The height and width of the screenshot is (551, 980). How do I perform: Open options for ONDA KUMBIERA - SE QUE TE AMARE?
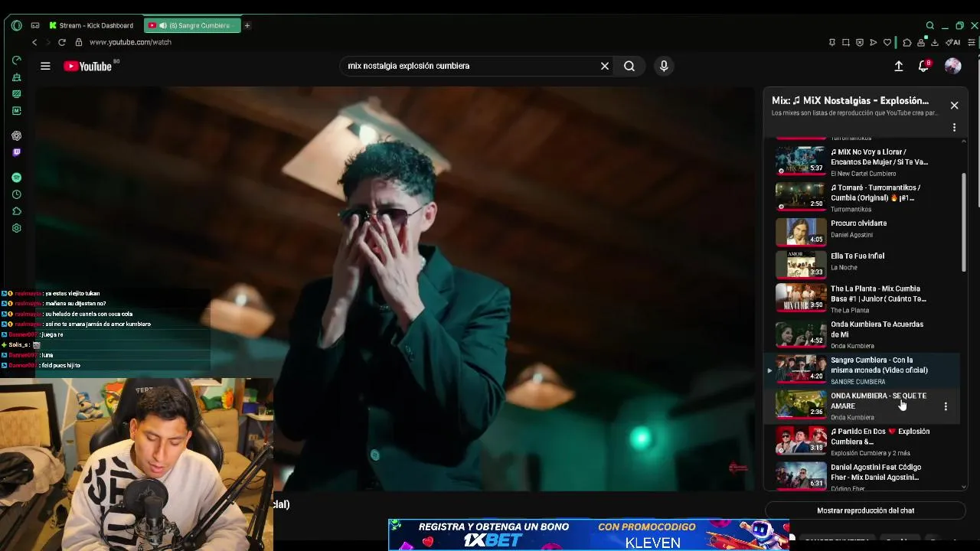click(x=946, y=406)
